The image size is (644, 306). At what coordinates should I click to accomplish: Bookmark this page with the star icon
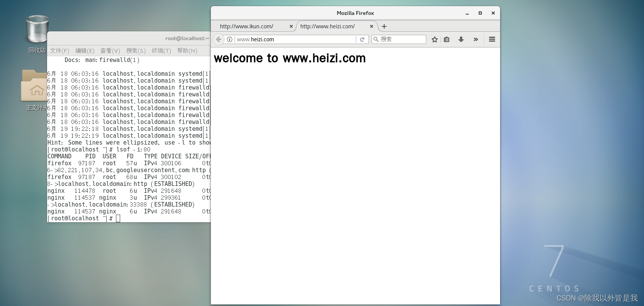coord(435,39)
